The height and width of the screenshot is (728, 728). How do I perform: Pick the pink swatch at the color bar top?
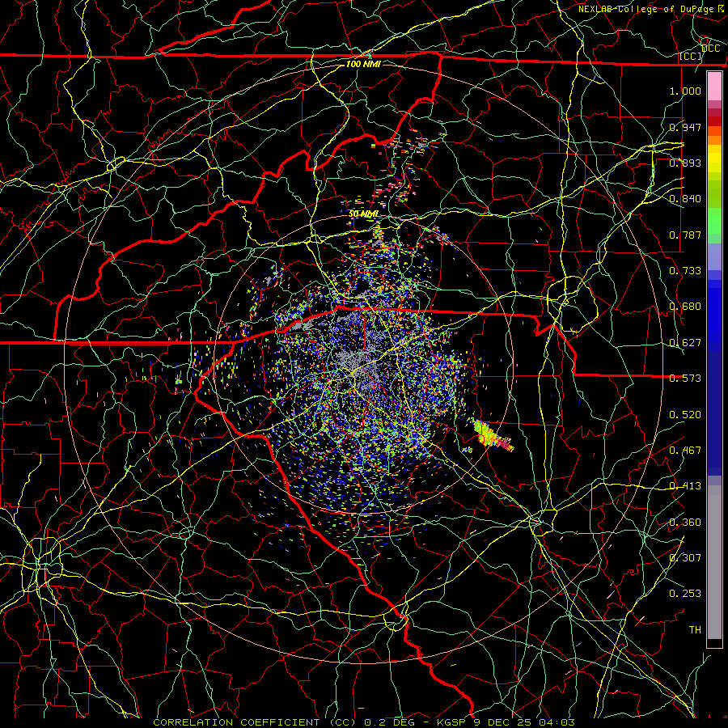(714, 86)
